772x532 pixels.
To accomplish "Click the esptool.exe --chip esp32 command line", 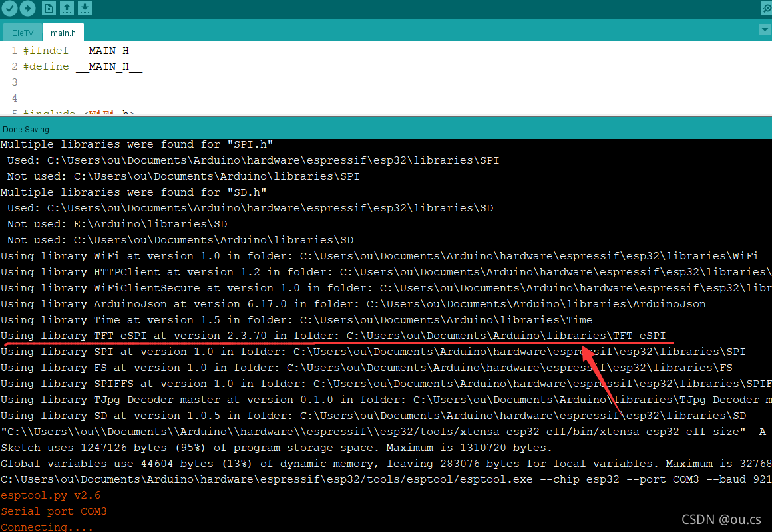I will 386,479.
